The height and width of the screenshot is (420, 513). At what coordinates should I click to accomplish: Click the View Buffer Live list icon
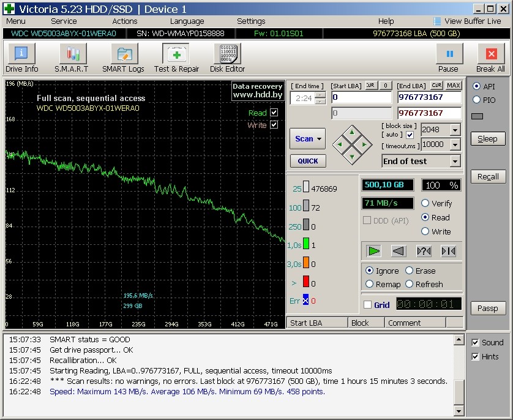pos(436,21)
